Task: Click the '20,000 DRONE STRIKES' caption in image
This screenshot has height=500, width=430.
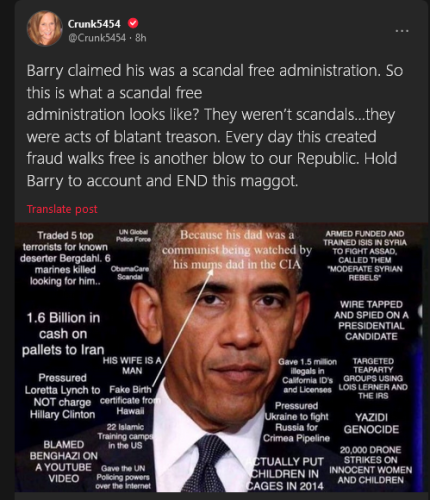Action: click(x=371, y=465)
